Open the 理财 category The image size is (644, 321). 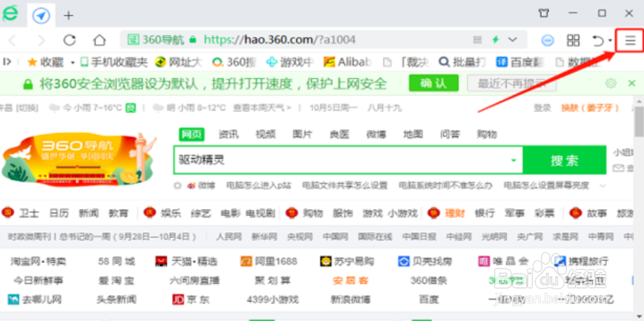pyautogui.click(x=455, y=213)
